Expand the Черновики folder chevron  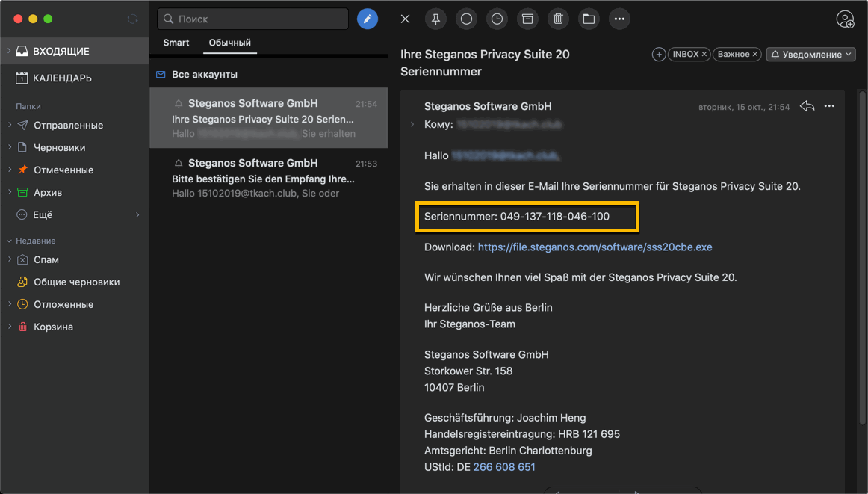[x=10, y=147]
